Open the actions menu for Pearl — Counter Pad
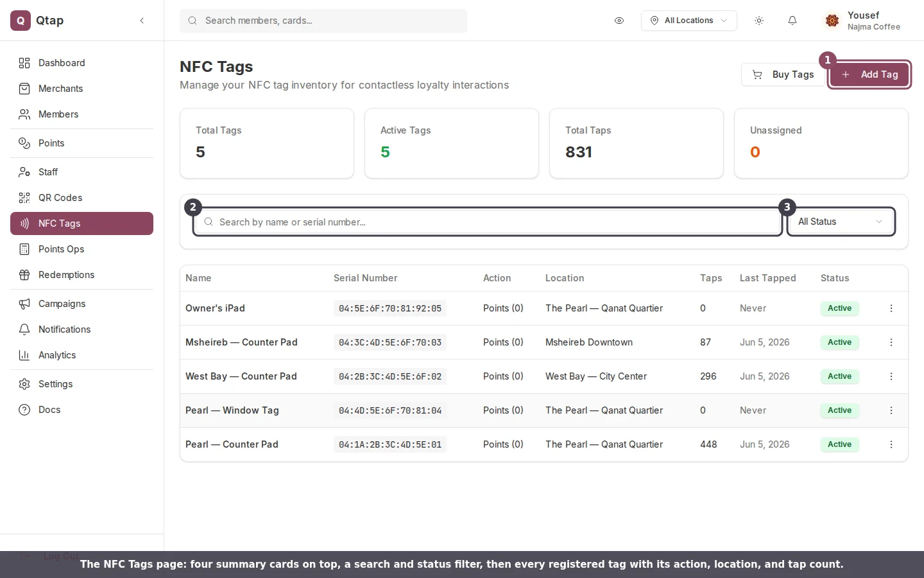Image resolution: width=924 pixels, height=578 pixels. [891, 444]
